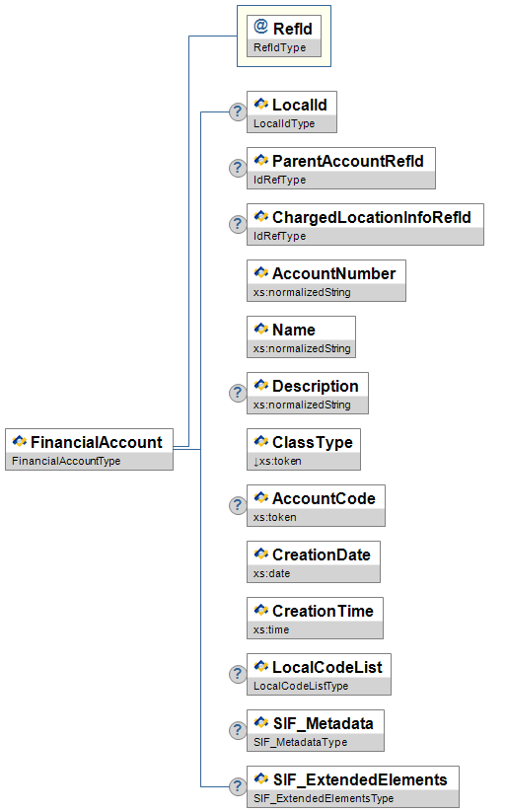Select the AccountNumber element box

(x=326, y=280)
